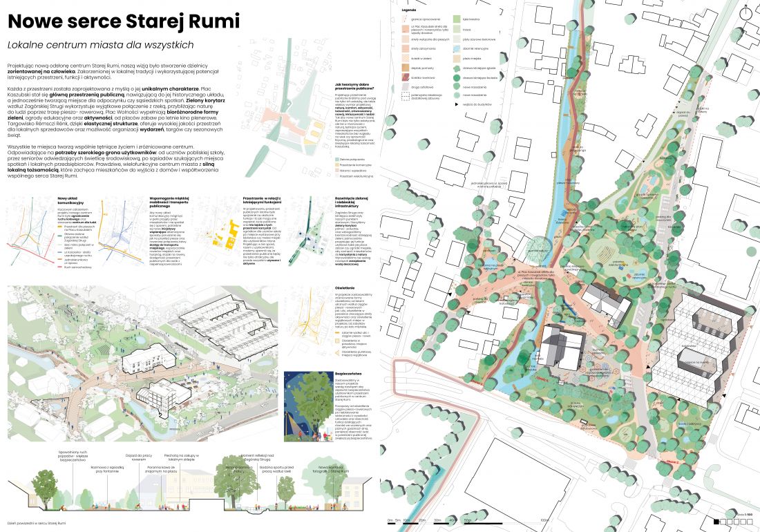
Task: Click the title 'Nowe serce Starej Rumi'
Action: (124, 21)
